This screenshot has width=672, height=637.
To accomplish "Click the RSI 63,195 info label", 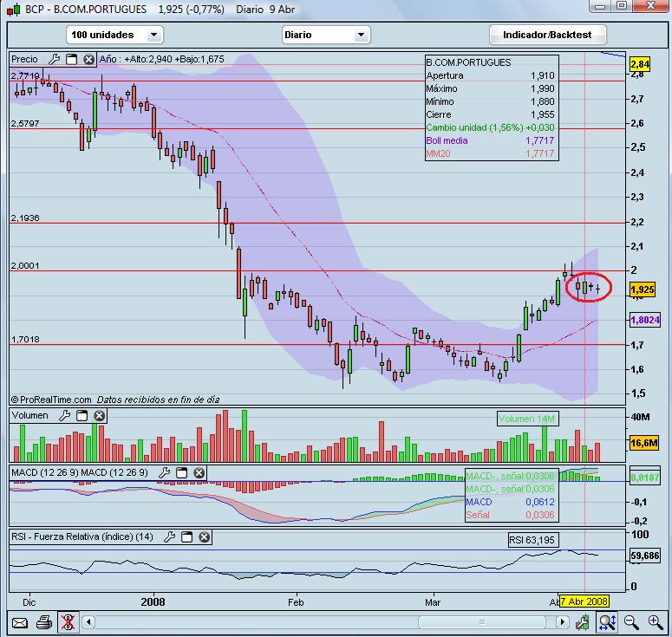I will (532, 540).
